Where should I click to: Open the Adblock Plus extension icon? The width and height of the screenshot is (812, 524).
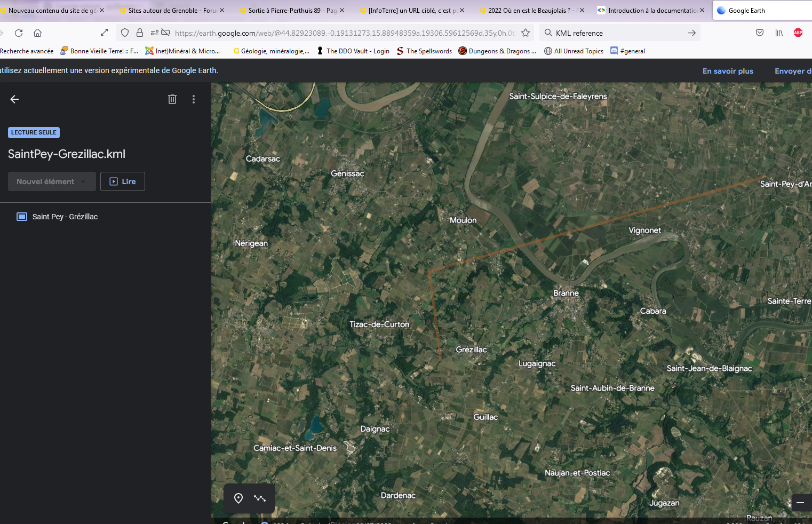[x=798, y=33]
